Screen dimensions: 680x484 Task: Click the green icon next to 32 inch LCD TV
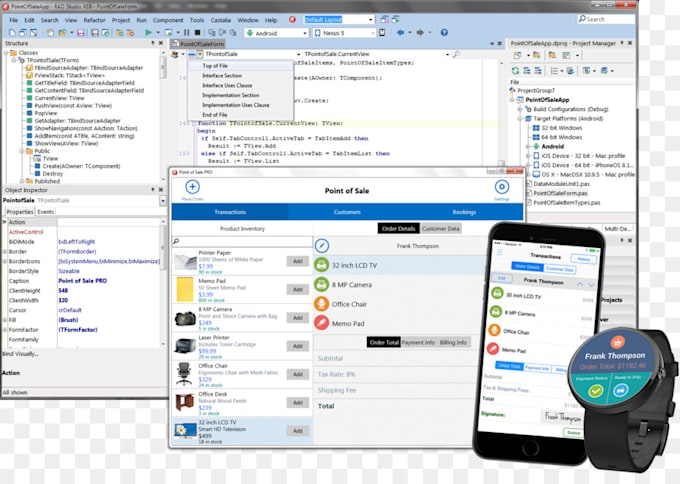(321, 265)
